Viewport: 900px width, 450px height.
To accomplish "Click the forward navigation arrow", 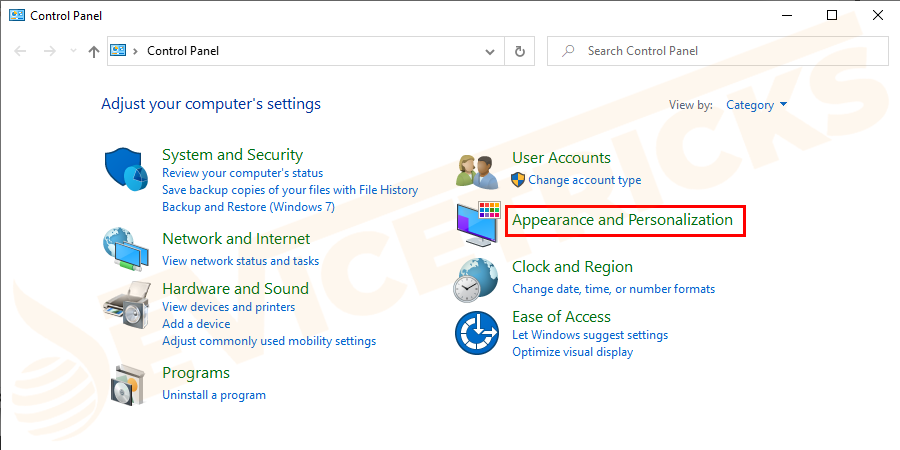I will point(50,51).
